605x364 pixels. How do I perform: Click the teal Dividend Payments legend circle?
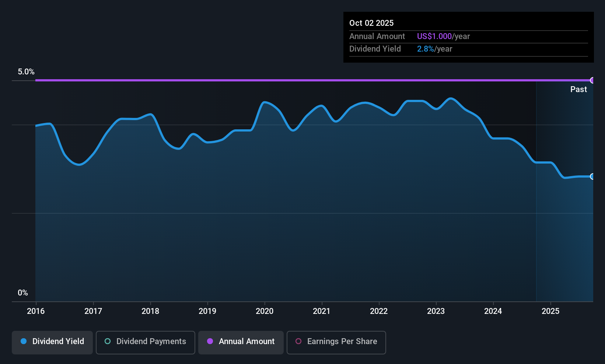(x=108, y=341)
